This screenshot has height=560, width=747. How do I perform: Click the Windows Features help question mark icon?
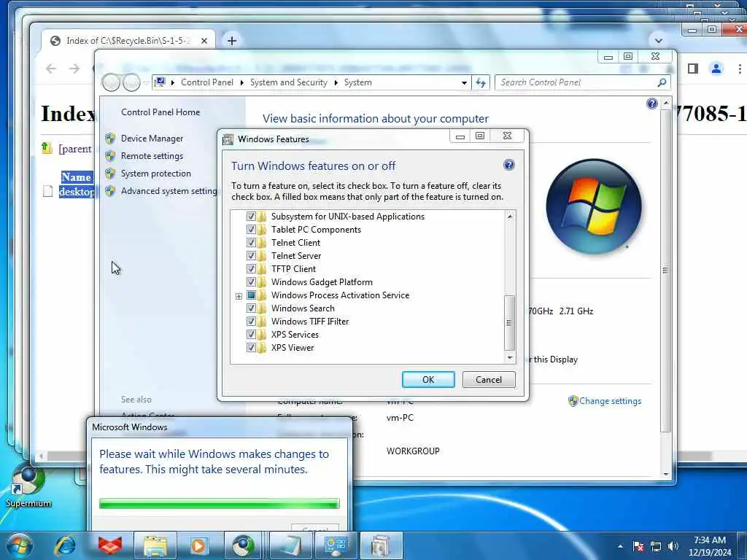point(508,166)
